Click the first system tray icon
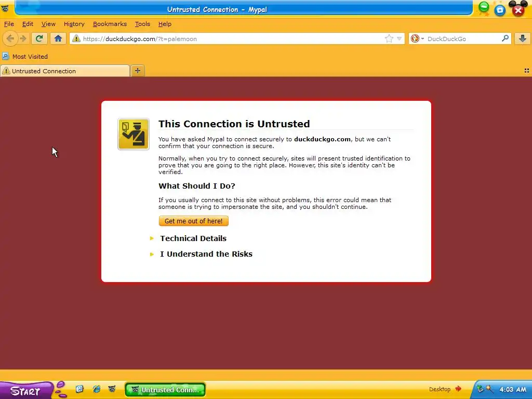This screenshot has height=399, width=532. (480, 389)
